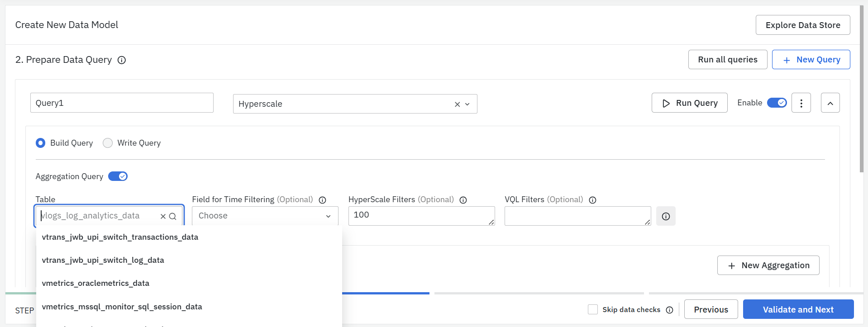Click the info button right of VQL textbox

pos(666,216)
